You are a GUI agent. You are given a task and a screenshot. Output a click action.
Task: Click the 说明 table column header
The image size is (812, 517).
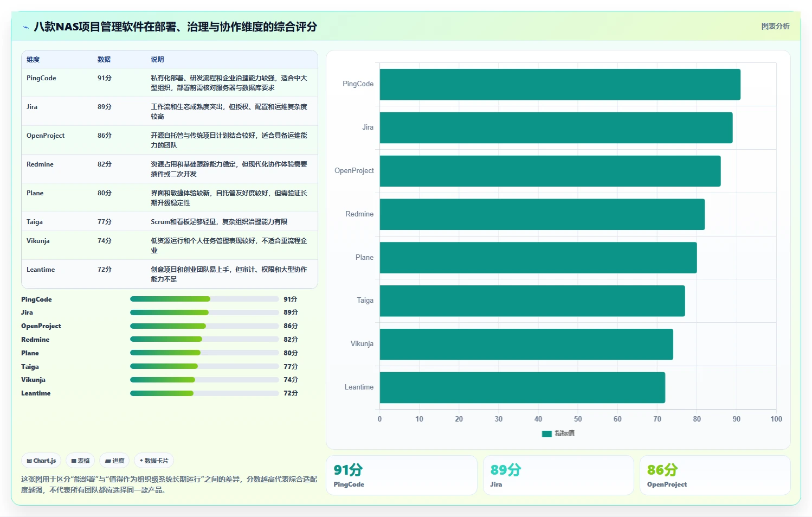click(x=157, y=60)
